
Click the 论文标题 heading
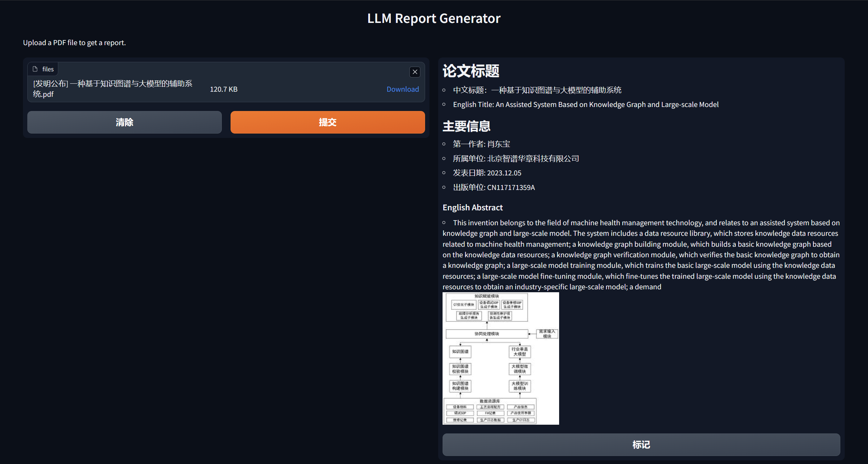471,71
